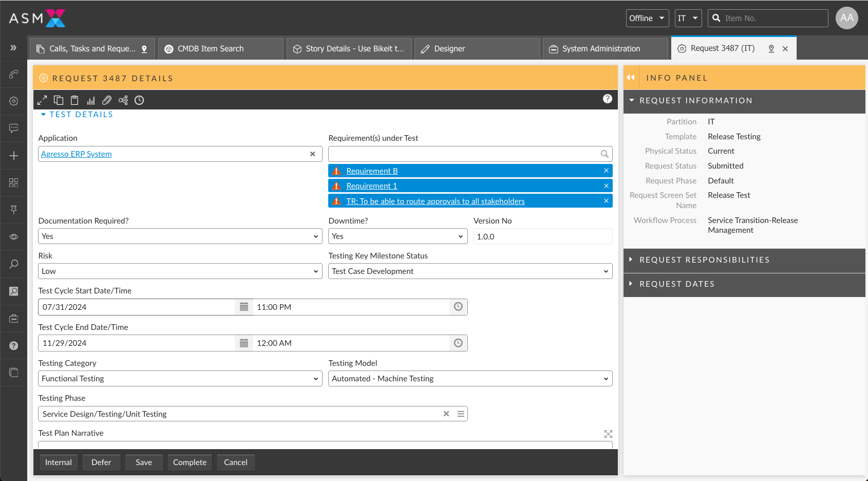This screenshot has height=481, width=868.
Task: Collapse the Test Details section
Action: click(43, 115)
